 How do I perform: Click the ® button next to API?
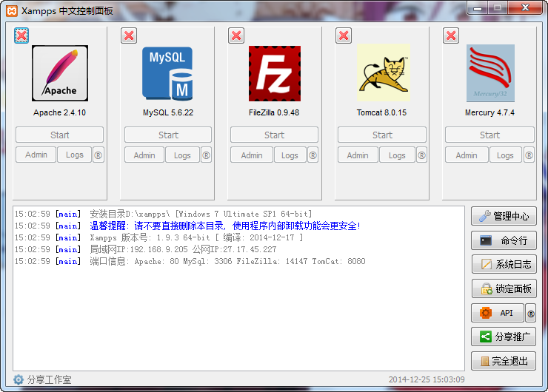(530, 313)
